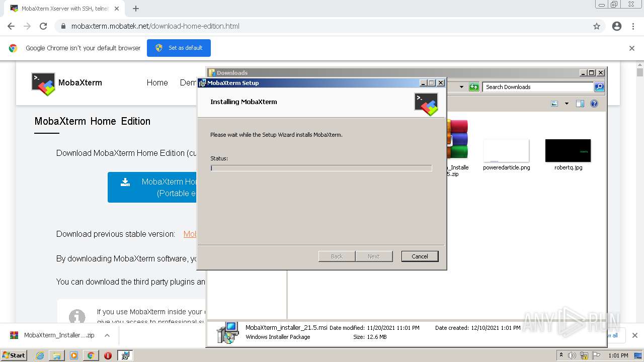The height and width of the screenshot is (362, 644).
Task: Click the blue MobaXterm Home Edition download button
Action: coord(152,187)
